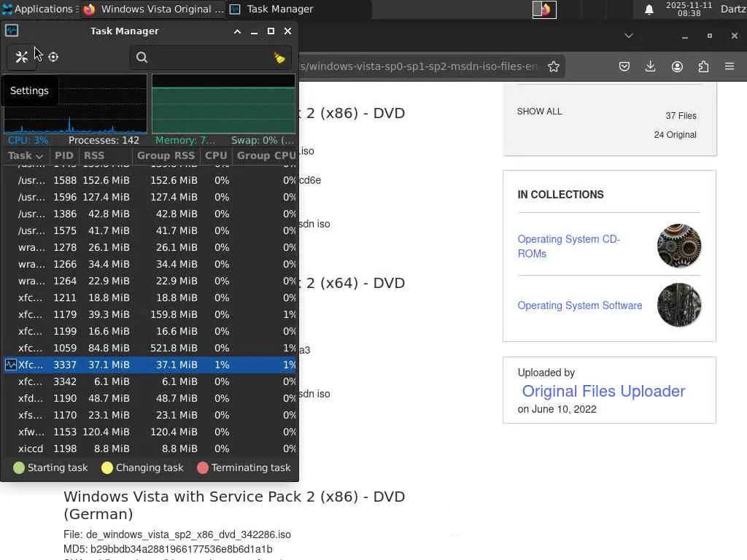Click the Pocket save icon
The height and width of the screenshot is (560, 747).
point(624,66)
